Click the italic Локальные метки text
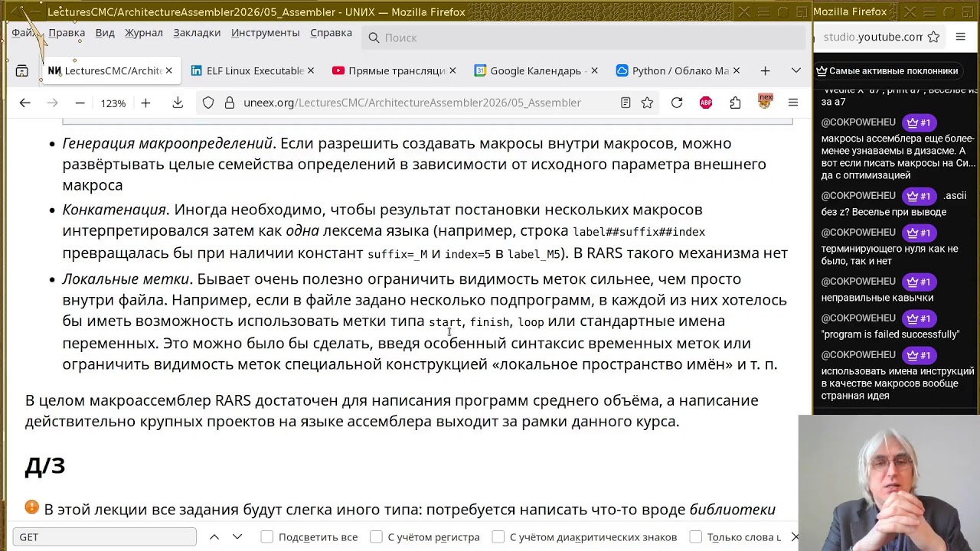The height and width of the screenshot is (551, 980). click(126, 279)
